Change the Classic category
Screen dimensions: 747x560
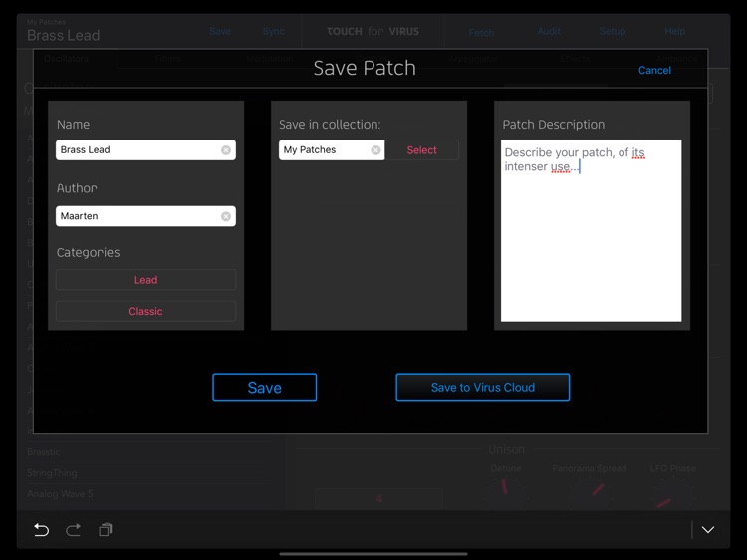pos(145,311)
